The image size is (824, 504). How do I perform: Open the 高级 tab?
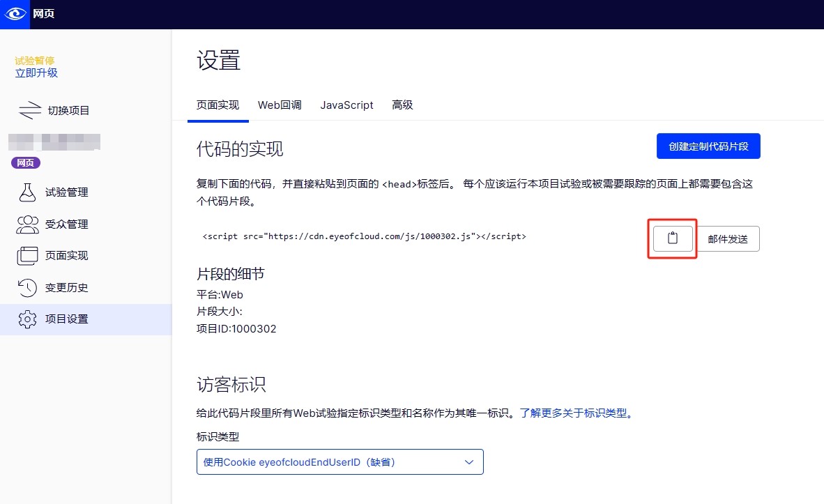402,105
